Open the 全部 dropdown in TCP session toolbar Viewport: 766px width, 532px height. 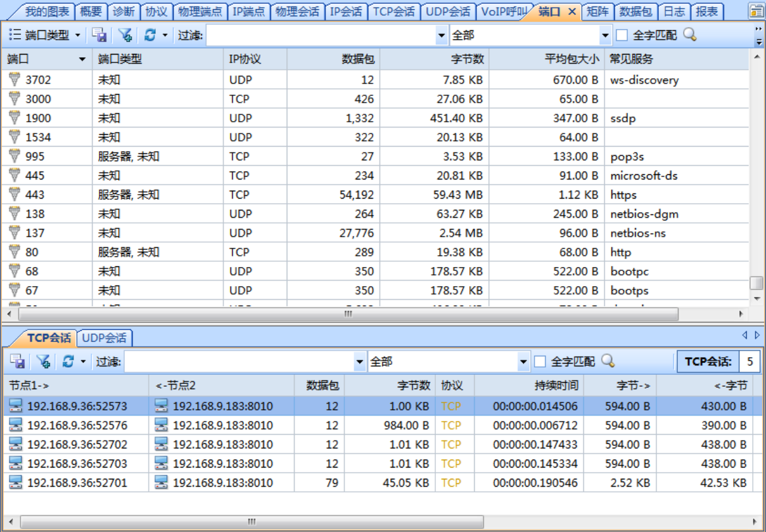point(523,362)
